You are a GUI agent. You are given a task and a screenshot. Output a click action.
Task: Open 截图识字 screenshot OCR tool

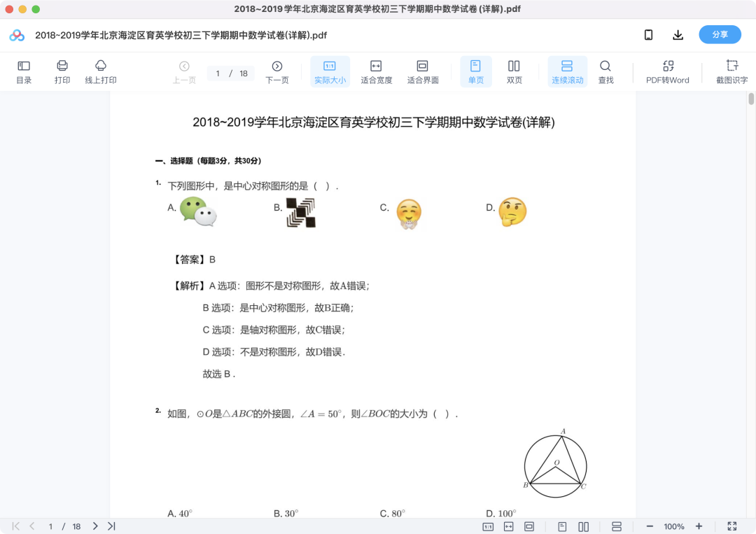pyautogui.click(x=732, y=72)
